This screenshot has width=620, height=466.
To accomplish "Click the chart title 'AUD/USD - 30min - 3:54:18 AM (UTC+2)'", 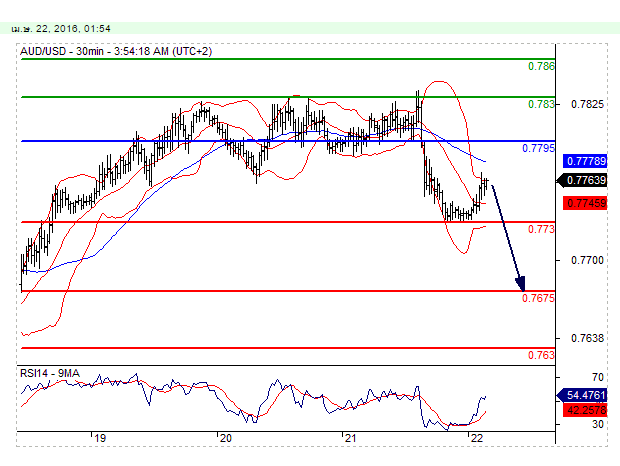I will [116, 51].
